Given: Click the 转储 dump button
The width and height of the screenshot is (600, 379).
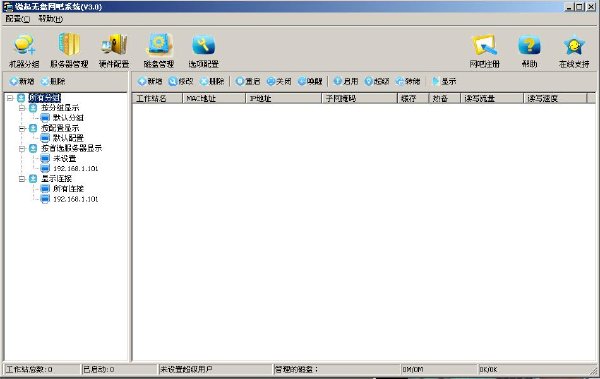Looking at the screenshot, I should (x=408, y=81).
